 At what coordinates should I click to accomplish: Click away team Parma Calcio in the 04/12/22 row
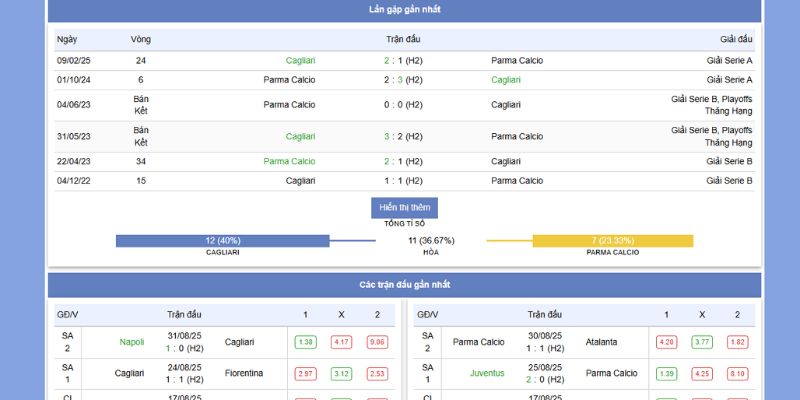pyautogui.click(x=517, y=181)
